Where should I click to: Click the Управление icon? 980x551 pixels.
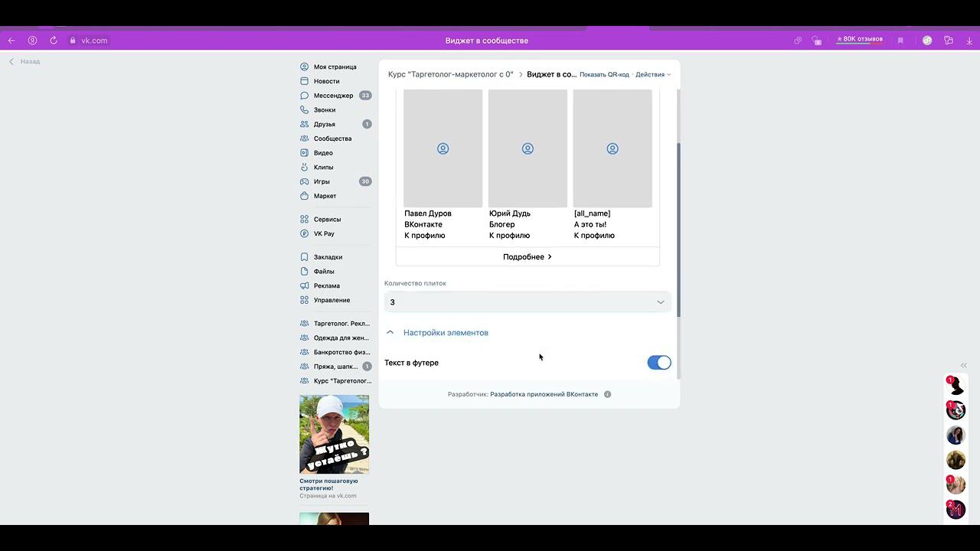[305, 300]
